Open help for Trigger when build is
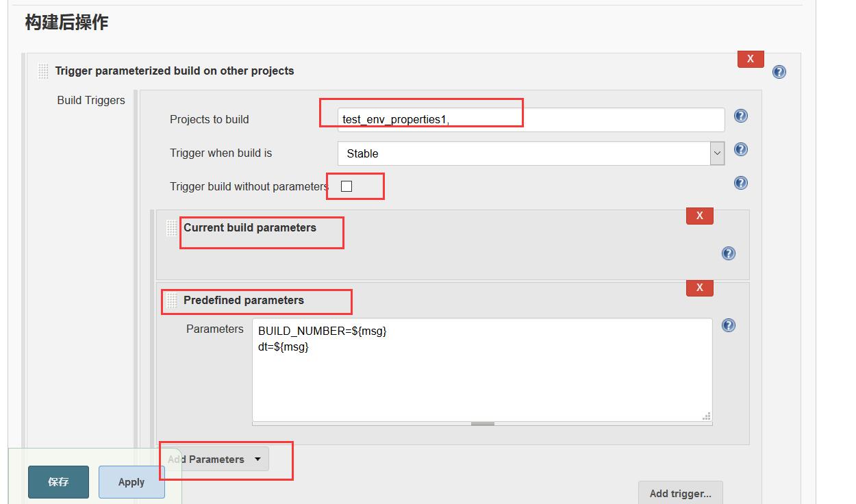 pos(740,149)
